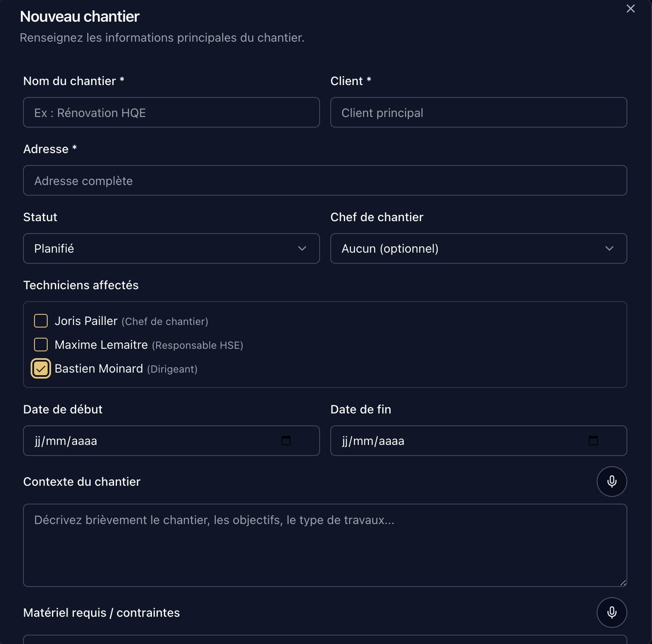Focus the Nom du chantier field
This screenshot has width=652, height=644.
(171, 112)
